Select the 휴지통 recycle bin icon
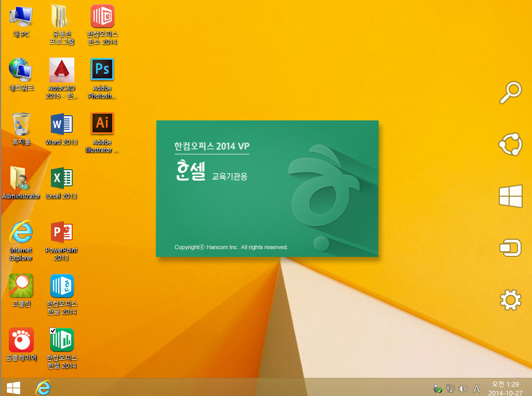532x396 pixels. pyautogui.click(x=21, y=129)
